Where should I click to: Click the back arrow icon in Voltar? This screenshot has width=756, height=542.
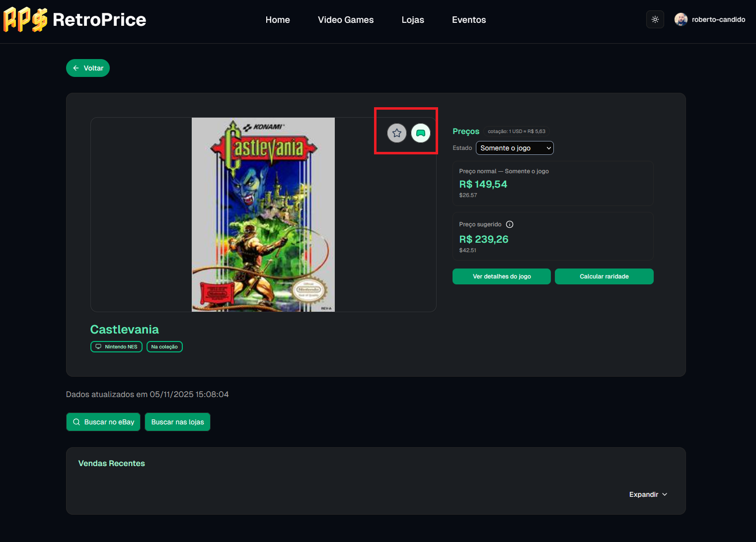[x=76, y=68]
